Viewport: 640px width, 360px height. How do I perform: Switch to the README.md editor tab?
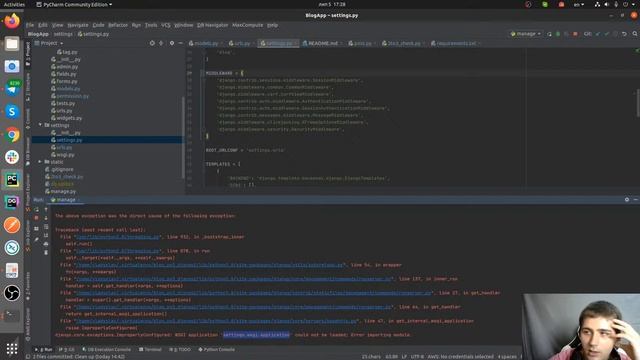[322, 43]
